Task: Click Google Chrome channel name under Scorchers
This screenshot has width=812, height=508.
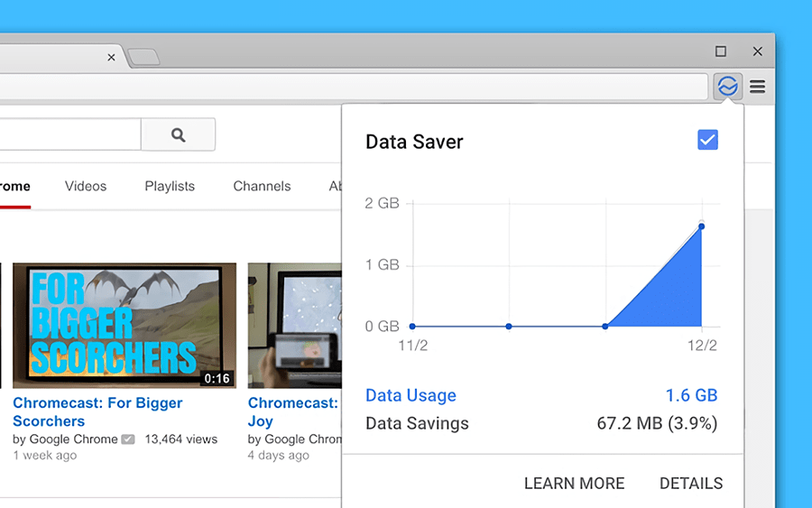Action: (x=74, y=439)
